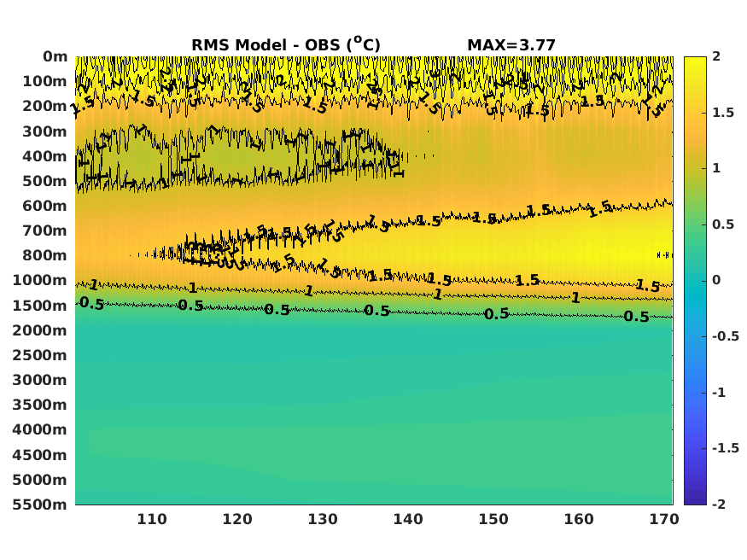
Task: Click the "110" x-axis tick label
Action: pos(152,519)
